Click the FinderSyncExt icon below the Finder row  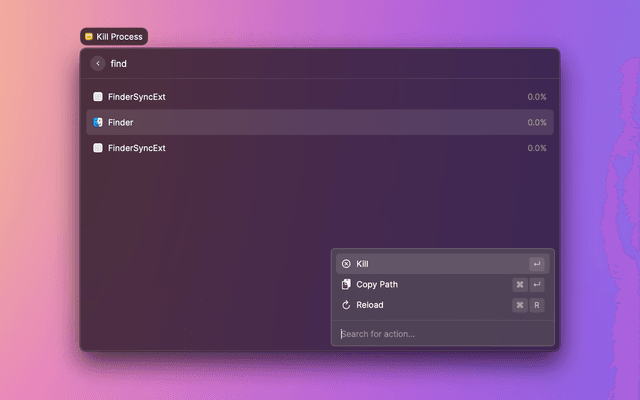pyautogui.click(x=98, y=148)
